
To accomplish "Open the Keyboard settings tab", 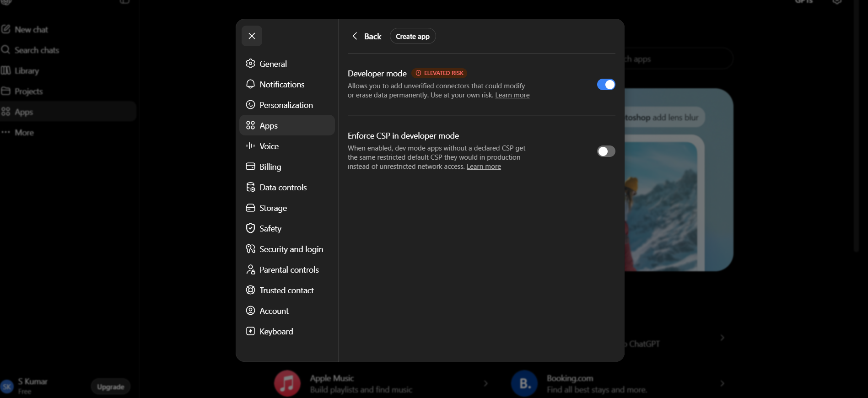I will pos(287,331).
